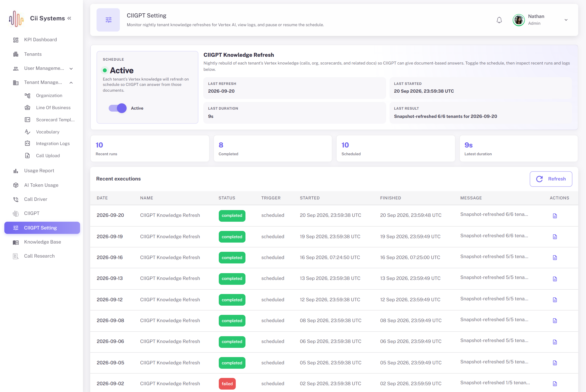Open Organization submenu item

click(49, 96)
